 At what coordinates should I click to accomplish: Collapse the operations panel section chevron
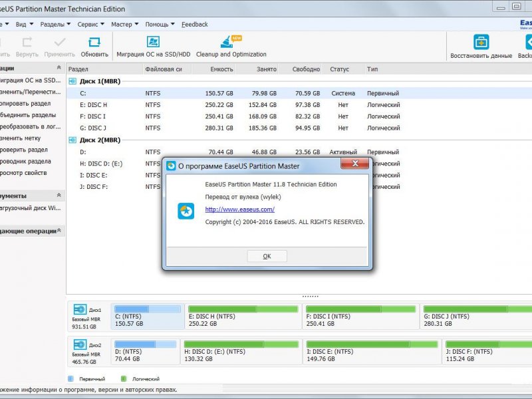click(x=59, y=68)
